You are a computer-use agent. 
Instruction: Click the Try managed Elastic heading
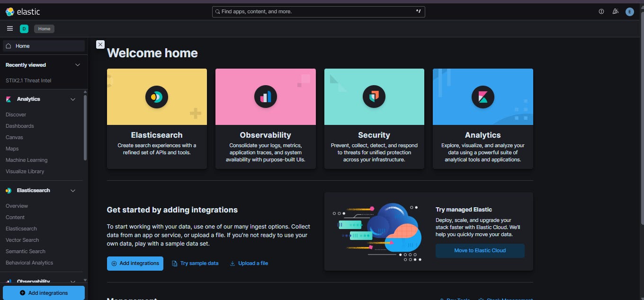pyautogui.click(x=464, y=210)
